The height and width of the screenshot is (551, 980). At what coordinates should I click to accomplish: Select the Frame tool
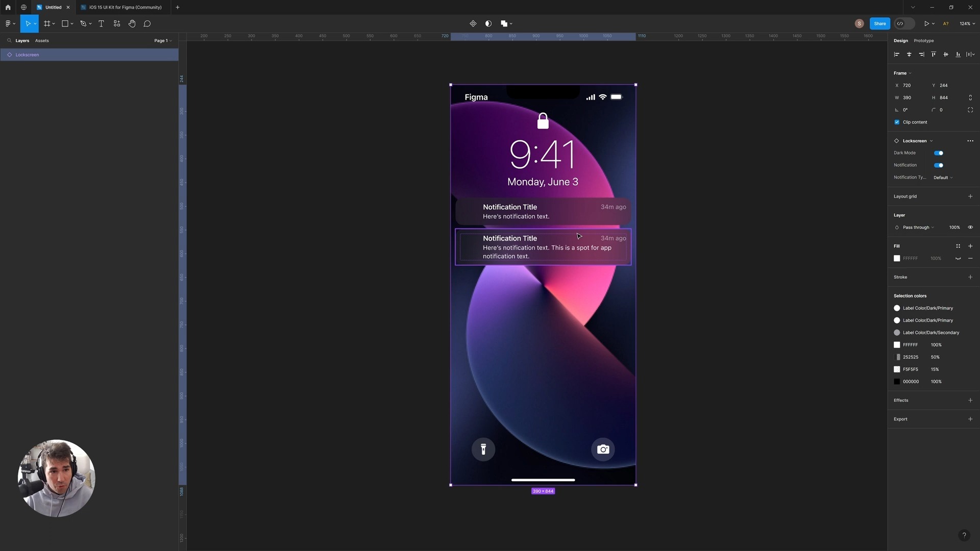[x=47, y=23]
